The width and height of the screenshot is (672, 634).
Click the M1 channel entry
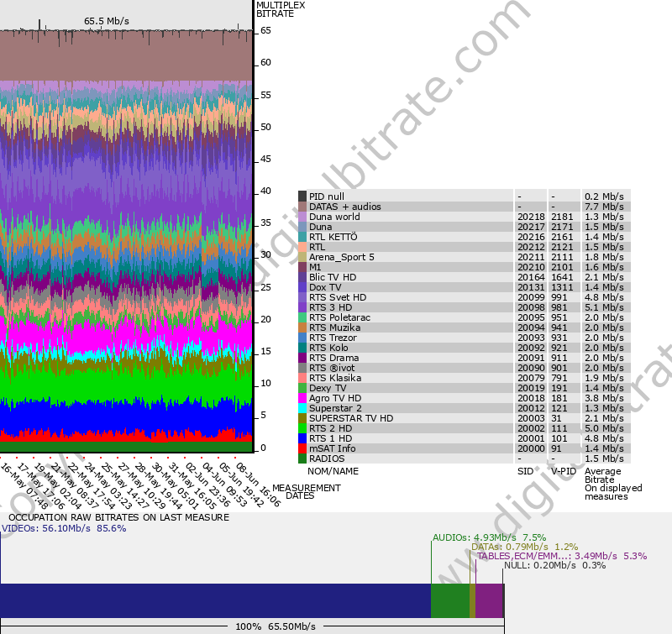tap(315, 267)
